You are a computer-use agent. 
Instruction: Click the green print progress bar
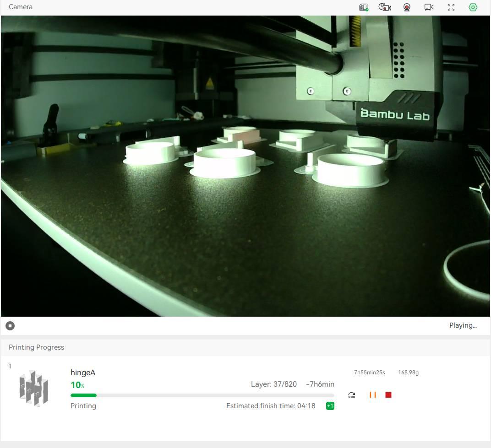(x=202, y=395)
